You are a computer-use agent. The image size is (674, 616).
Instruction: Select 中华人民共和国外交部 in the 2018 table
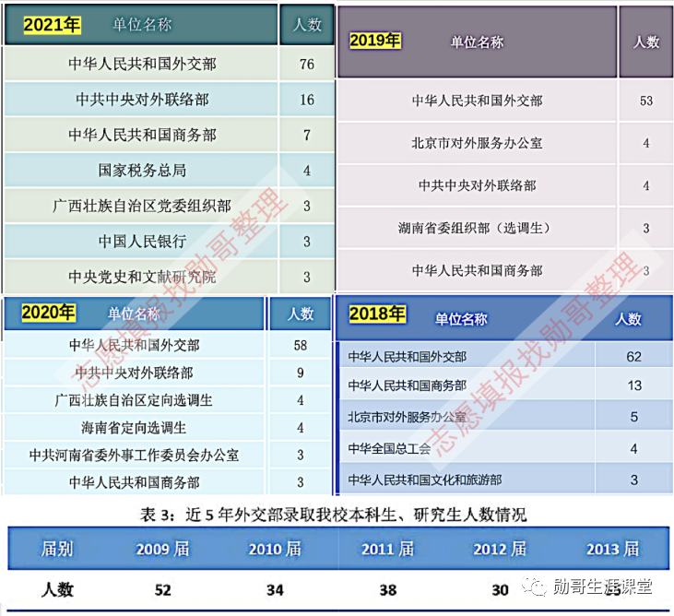[407, 356]
